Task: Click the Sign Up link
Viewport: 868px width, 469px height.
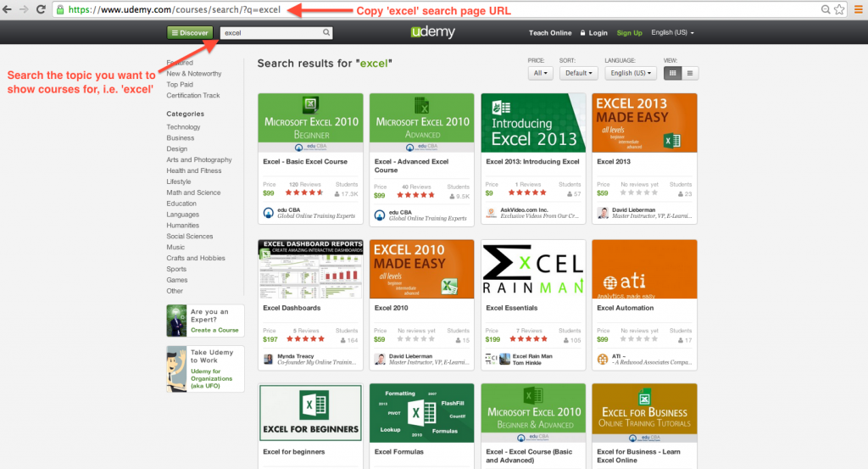Action: pyautogui.click(x=630, y=33)
